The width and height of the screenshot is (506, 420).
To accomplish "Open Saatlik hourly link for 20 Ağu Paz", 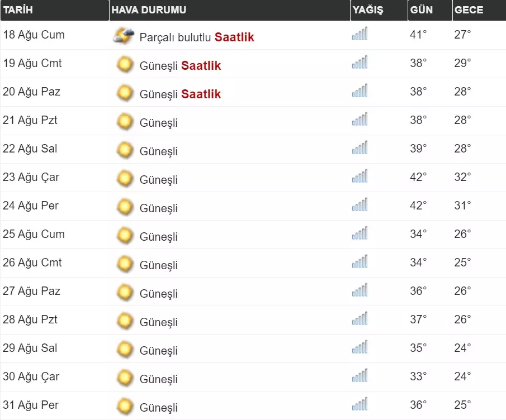I will (x=201, y=94).
